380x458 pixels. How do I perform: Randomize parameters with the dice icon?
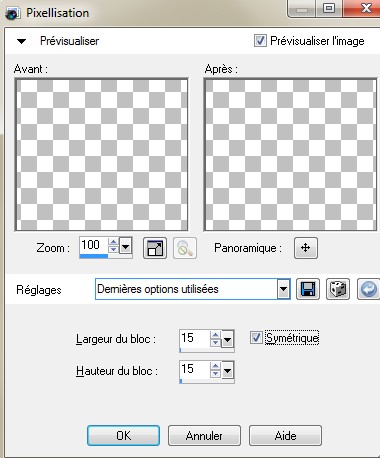pos(338,289)
